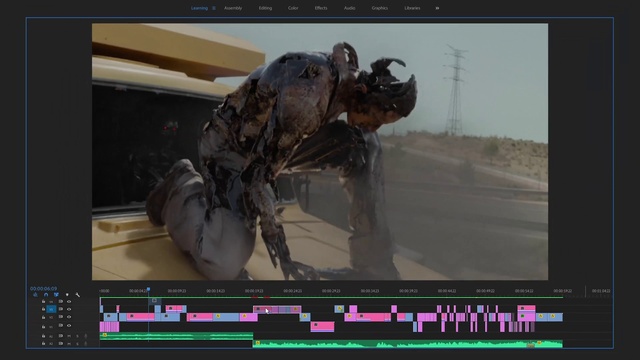
Task: Hide the V3 track output eye
Action: click(x=69, y=309)
